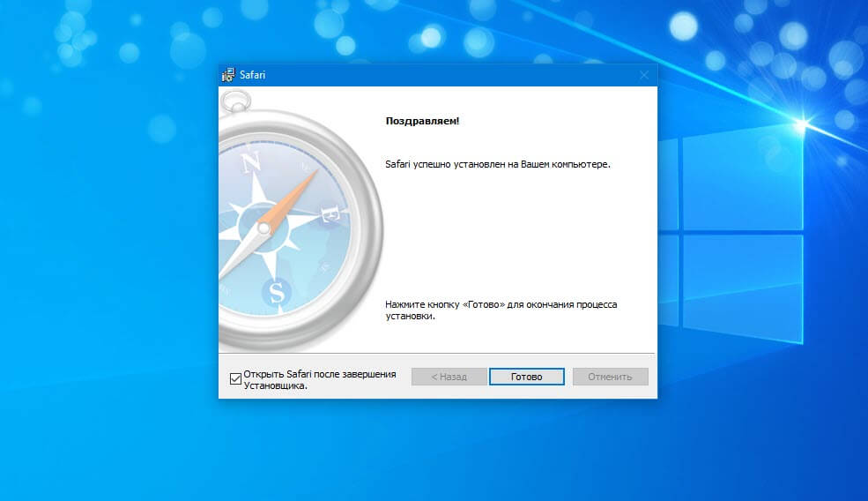Screen dimensions: 868x501
Task: Click the Нажмите кнопку «Готово» instruction text
Action: click(x=501, y=310)
